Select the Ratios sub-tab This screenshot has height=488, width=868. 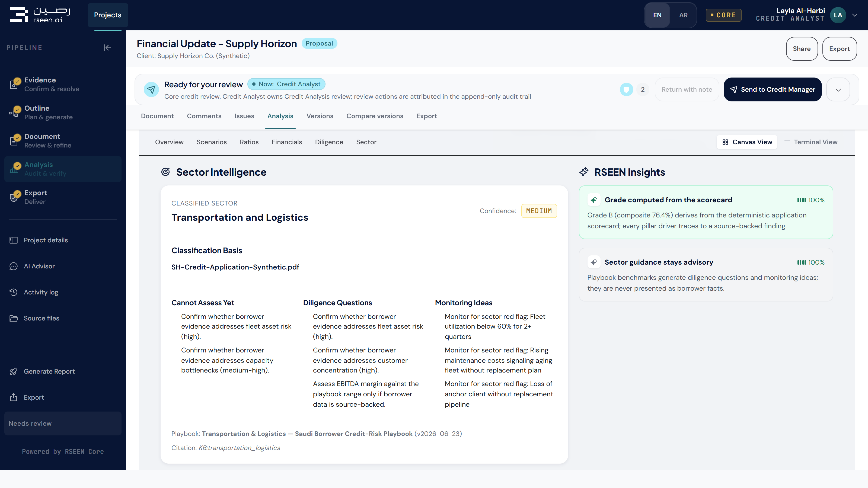pos(249,142)
